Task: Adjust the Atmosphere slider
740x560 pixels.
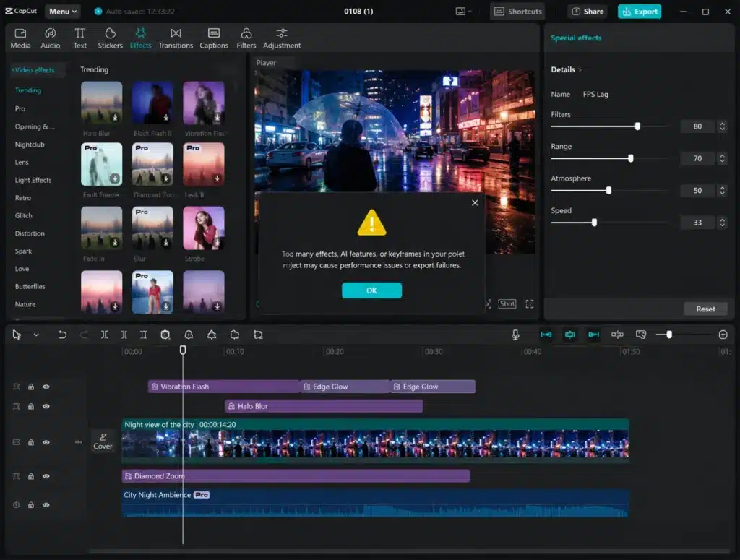Action: click(x=608, y=191)
